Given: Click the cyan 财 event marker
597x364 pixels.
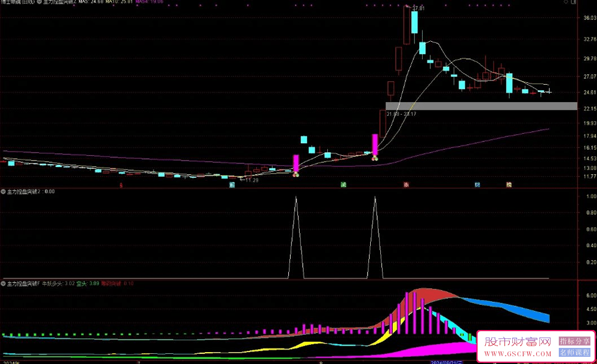Looking at the screenshot, I should (477, 185).
